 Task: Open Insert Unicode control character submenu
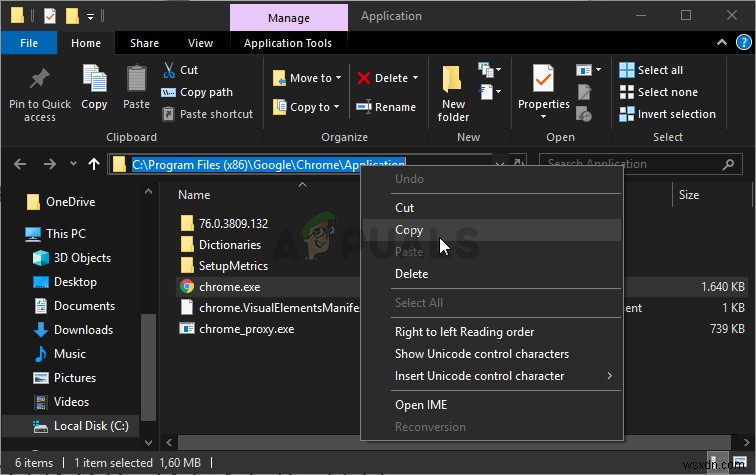coord(492,376)
